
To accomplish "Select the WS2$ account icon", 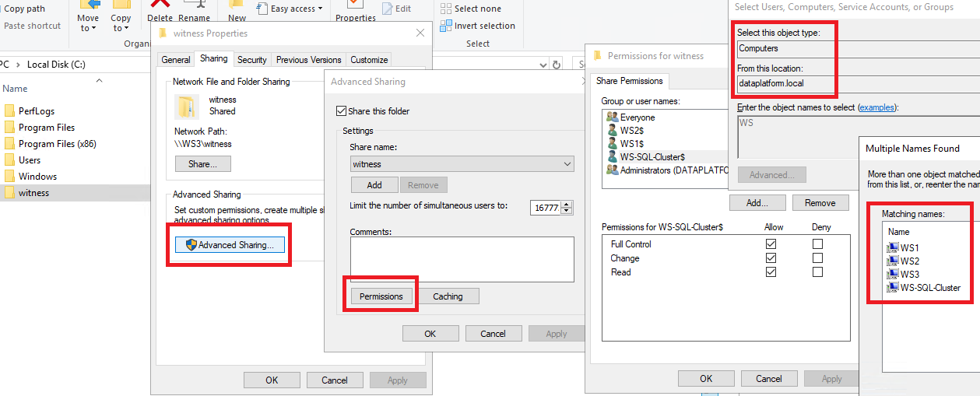I will [x=612, y=131].
